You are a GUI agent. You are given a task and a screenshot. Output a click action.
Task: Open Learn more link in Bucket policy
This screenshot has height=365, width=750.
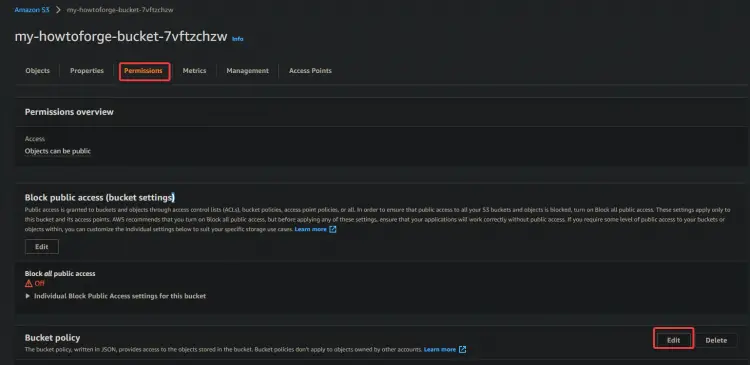[440, 350]
